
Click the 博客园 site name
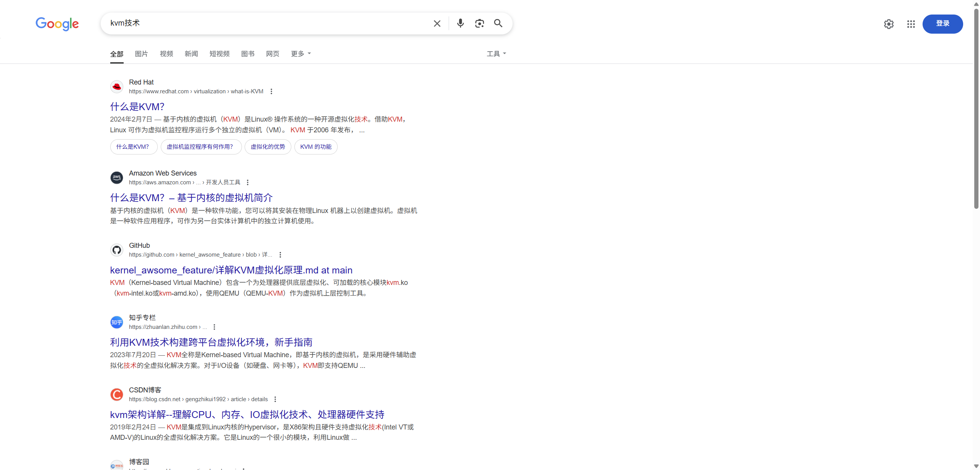point(139,462)
